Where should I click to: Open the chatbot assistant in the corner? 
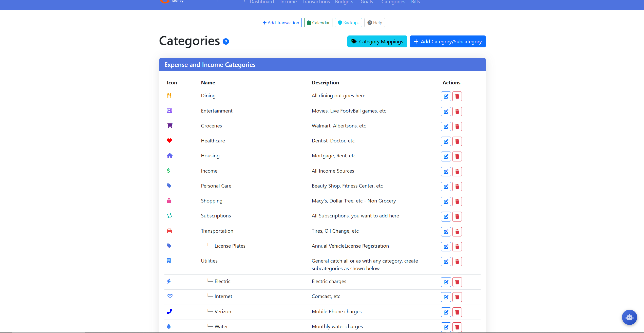point(630,317)
